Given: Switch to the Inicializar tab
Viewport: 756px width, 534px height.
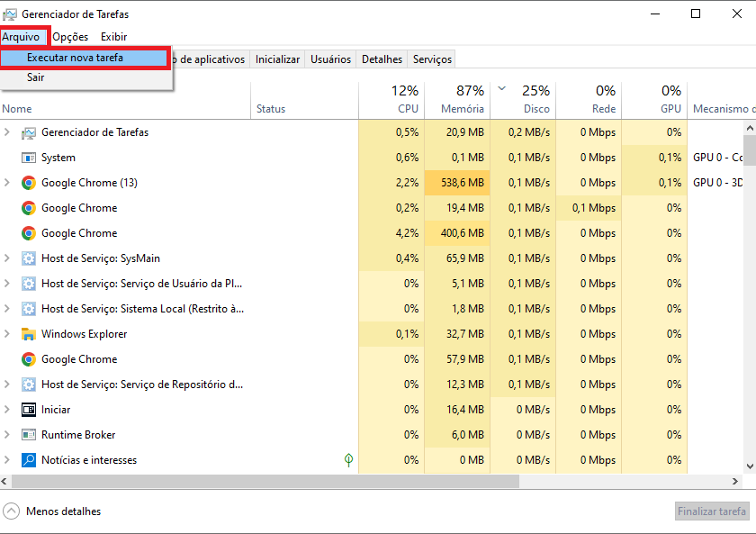Looking at the screenshot, I should coord(277,59).
